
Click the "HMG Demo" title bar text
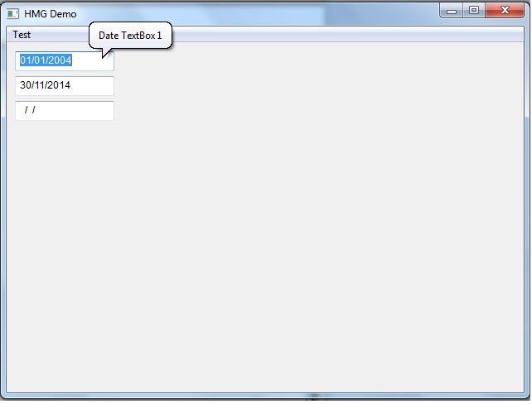50,14
